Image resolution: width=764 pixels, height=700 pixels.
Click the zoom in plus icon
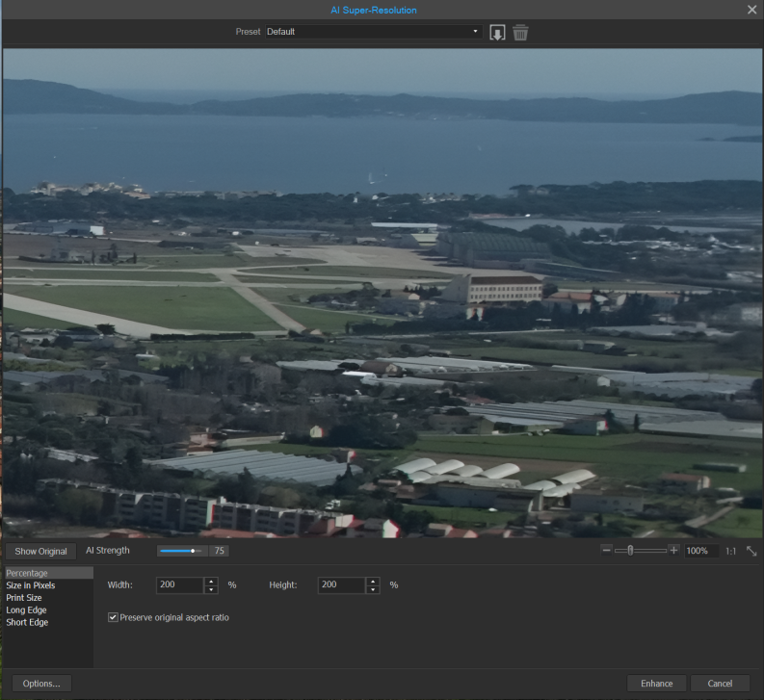[673, 550]
